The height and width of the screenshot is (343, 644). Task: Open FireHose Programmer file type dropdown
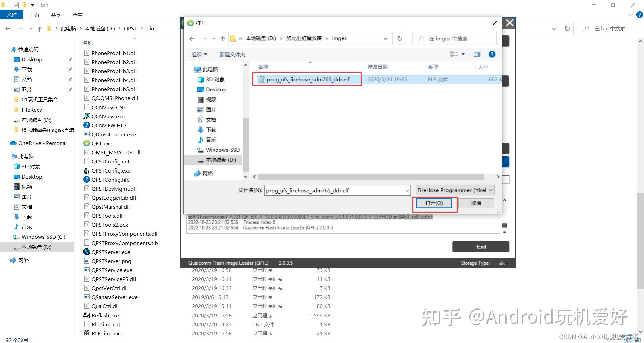coord(455,190)
